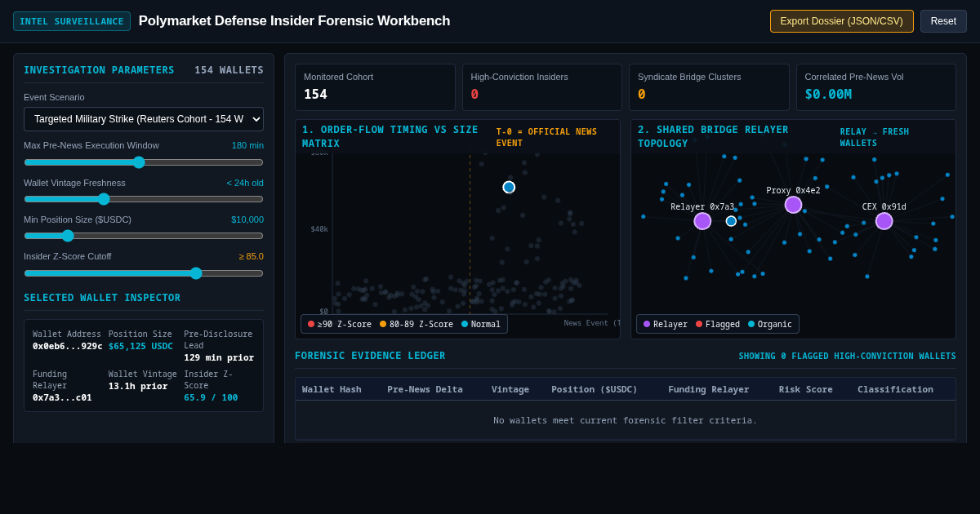Click the white-outlined wallet node beside Relayer 0x7a3
Screen dimensions: 980x514
(731, 221)
